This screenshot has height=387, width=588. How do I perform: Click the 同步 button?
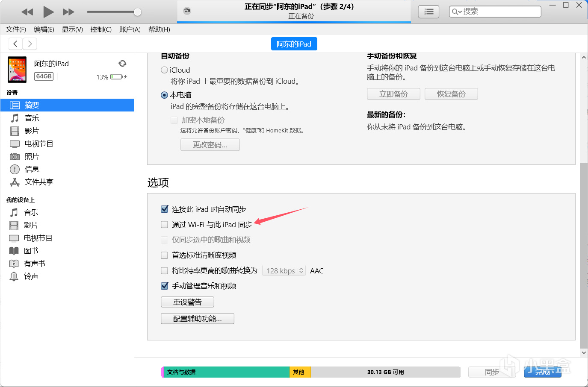tap(492, 372)
